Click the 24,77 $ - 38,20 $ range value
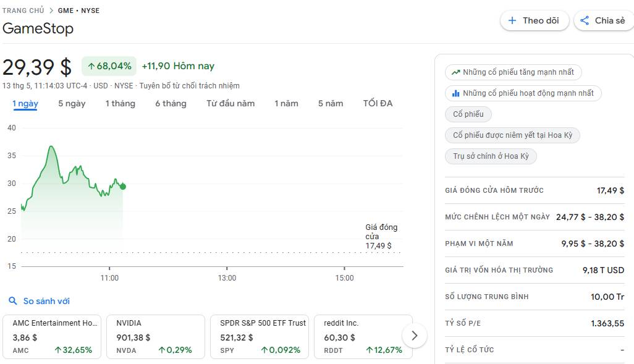Image resolution: width=634 pixels, height=364 pixels. 590,217
